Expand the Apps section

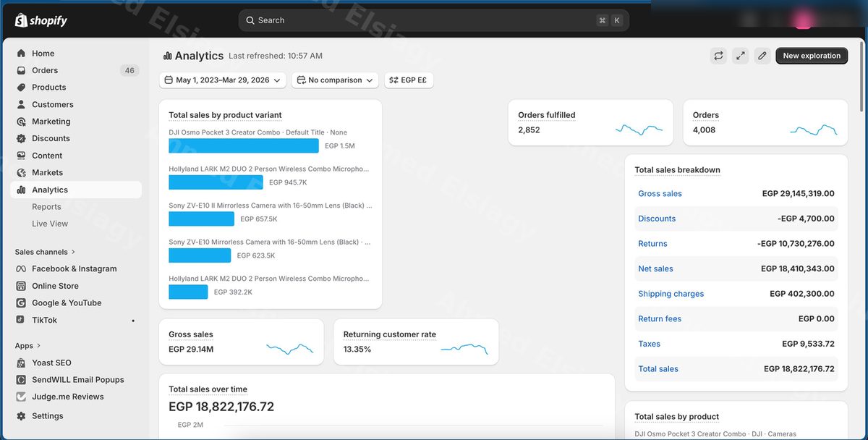click(28, 346)
